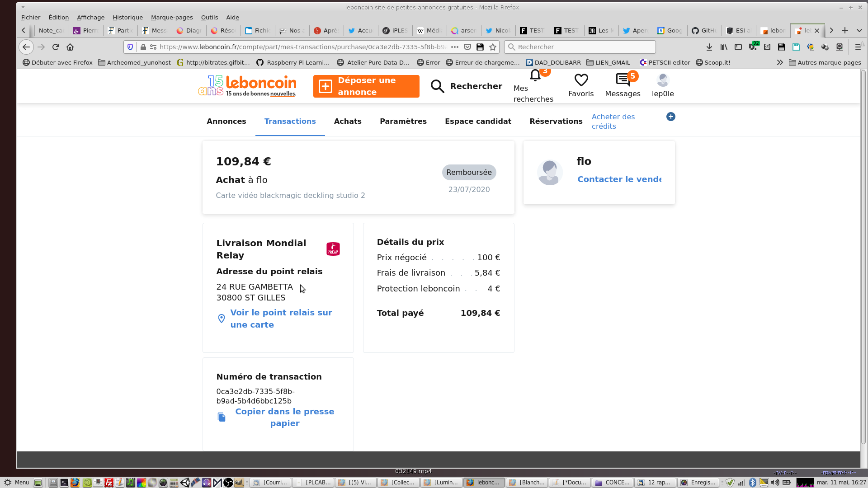Click Voir le point relais sur une carte

pos(281,319)
